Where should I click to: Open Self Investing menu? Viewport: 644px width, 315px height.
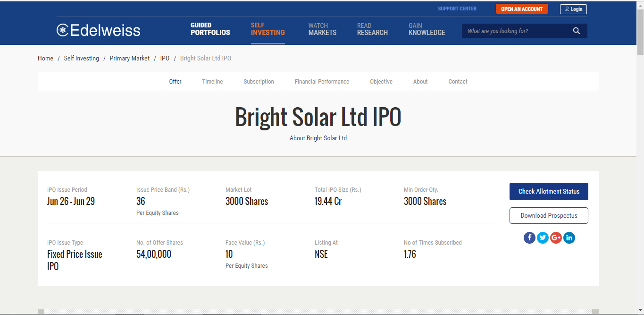point(268,29)
